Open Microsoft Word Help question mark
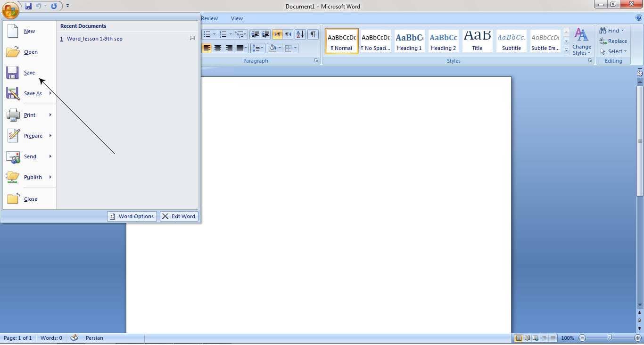Screen dimensions: 644x345 tap(639, 18)
